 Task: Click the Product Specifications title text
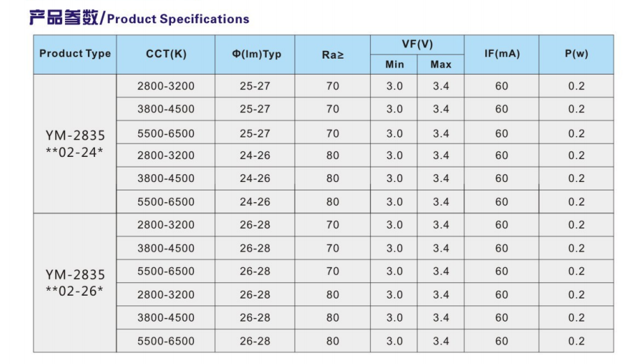(x=178, y=19)
